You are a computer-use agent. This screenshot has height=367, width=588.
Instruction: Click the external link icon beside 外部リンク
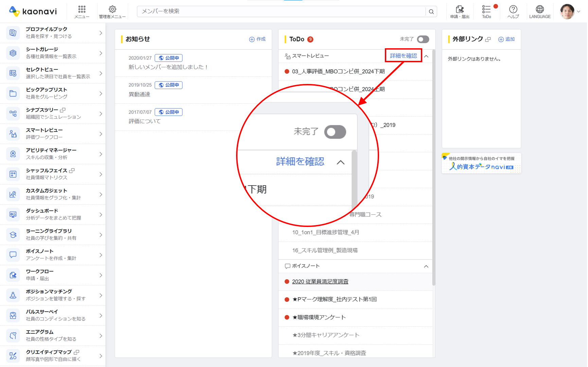(488, 39)
